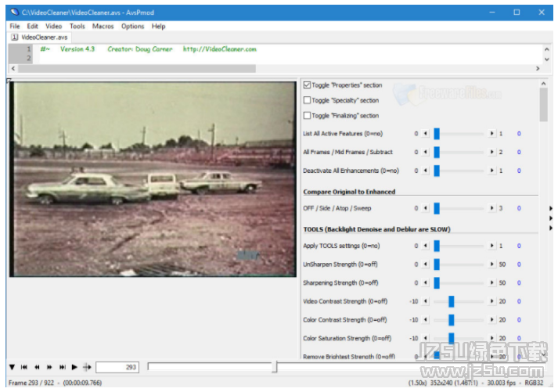
Task: Step forward one frame
Action: click(x=49, y=367)
